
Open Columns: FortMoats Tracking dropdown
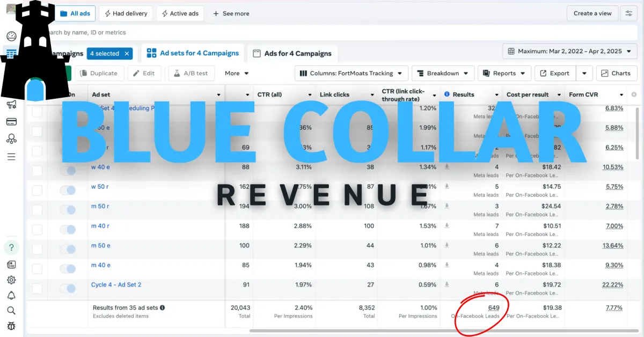(x=352, y=74)
